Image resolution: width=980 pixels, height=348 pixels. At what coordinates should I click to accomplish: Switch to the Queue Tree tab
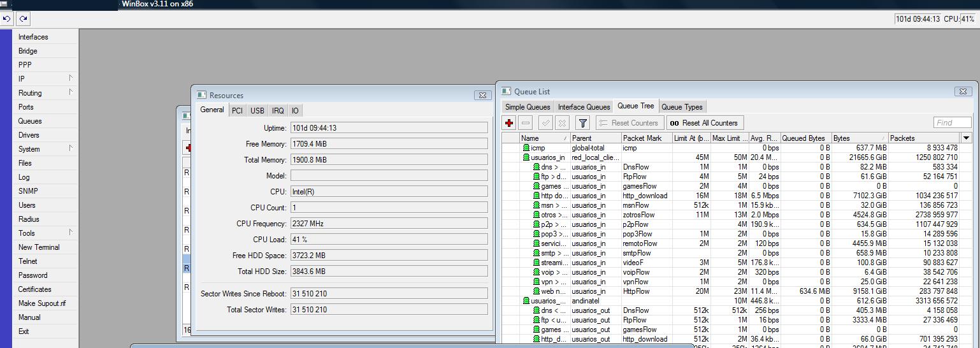pos(636,106)
